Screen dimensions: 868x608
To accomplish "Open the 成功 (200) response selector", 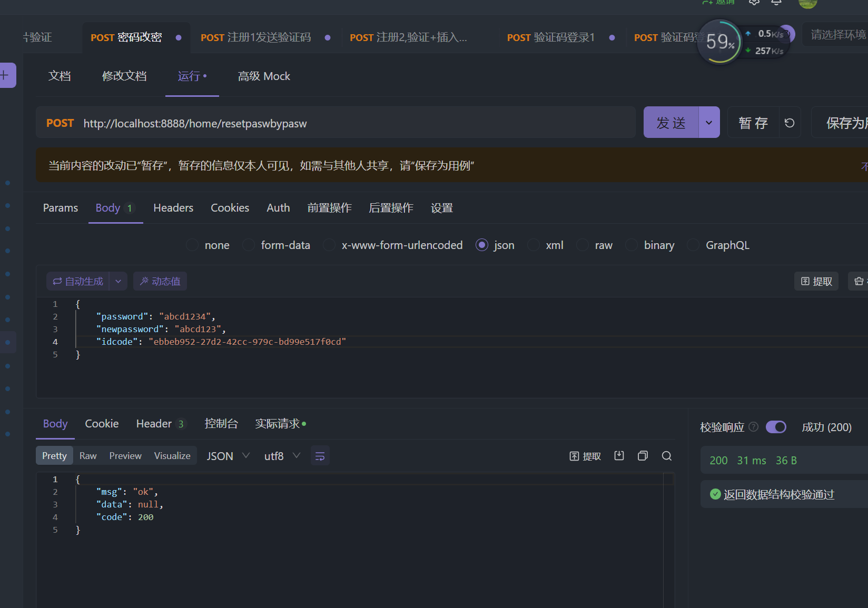I will (x=826, y=427).
